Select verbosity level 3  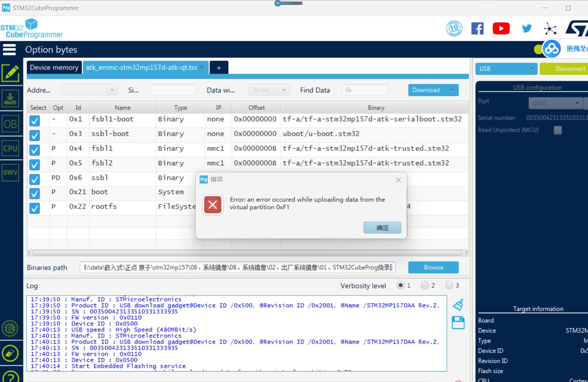tap(449, 285)
